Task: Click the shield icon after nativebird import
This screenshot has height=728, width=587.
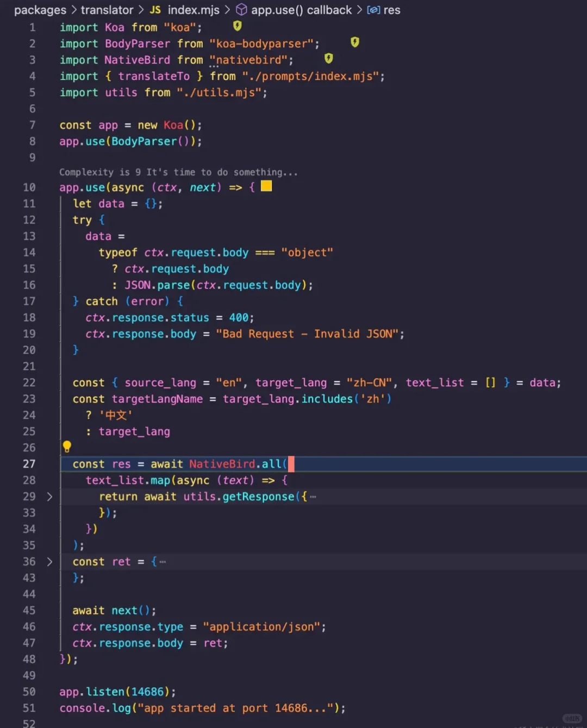Action: pyautogui.click(x=329, y=58)
